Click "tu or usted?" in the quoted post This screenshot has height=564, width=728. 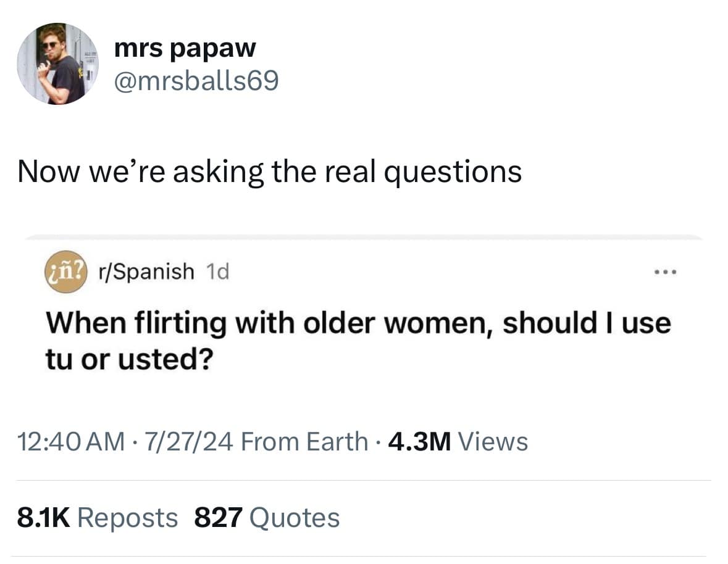pos(125,359)
